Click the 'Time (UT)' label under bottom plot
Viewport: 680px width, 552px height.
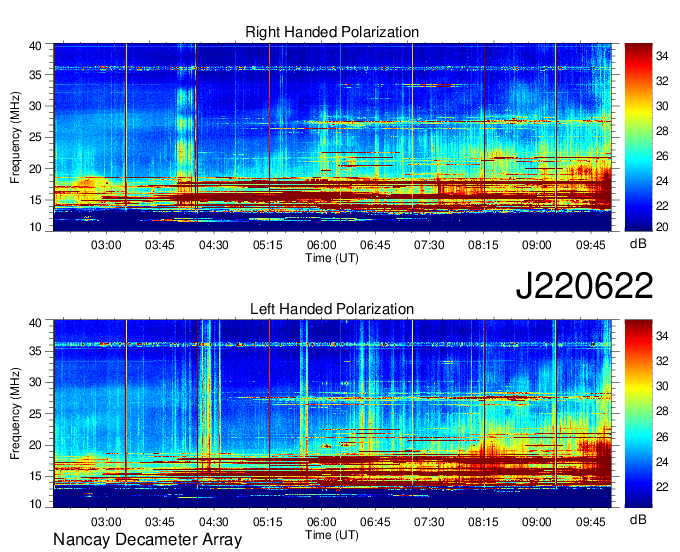[332, 535]
